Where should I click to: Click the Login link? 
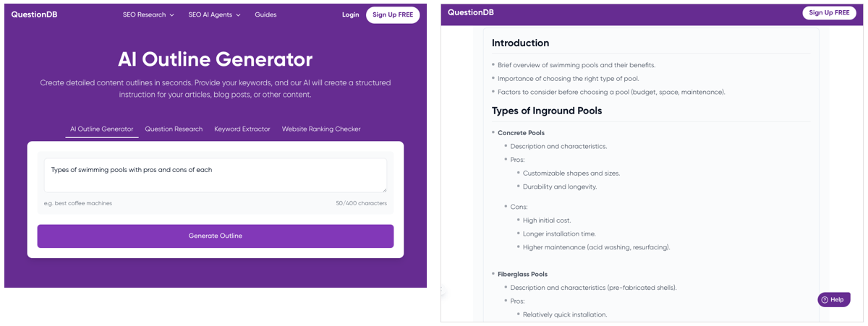(350, 14)
